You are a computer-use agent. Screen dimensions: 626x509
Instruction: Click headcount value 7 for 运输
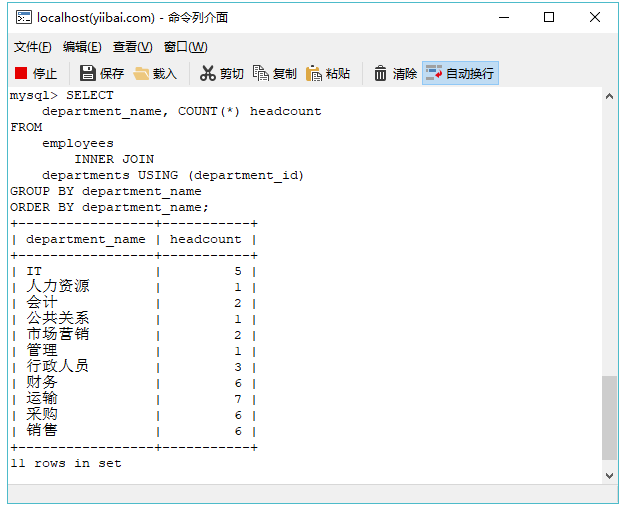coord(238,399)
